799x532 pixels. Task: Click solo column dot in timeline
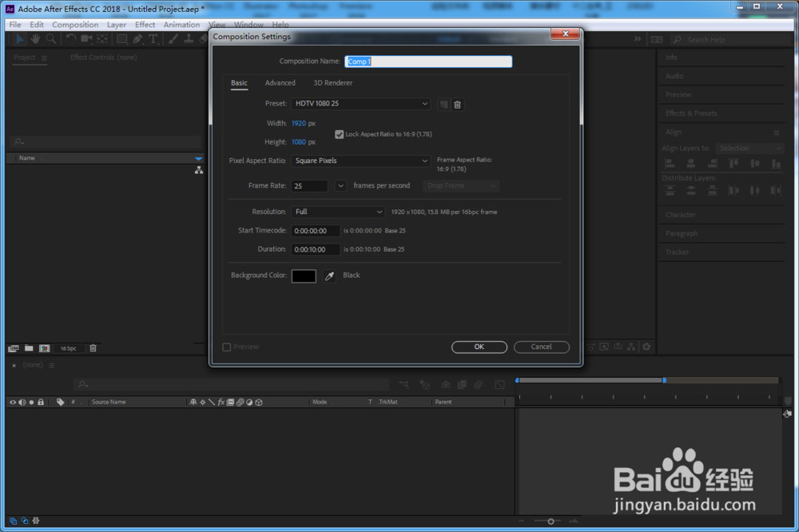tap(32, 402)
